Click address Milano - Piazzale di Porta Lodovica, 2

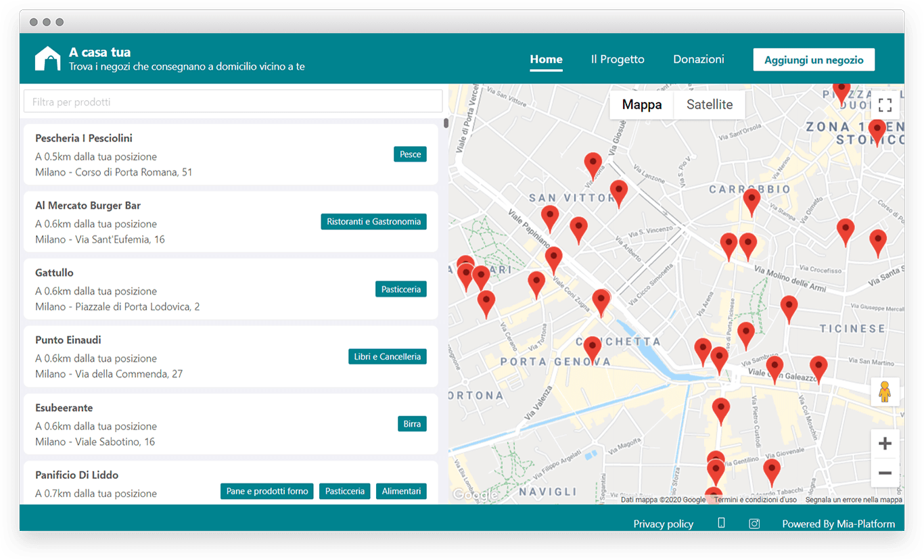click(x=118, y=307)
